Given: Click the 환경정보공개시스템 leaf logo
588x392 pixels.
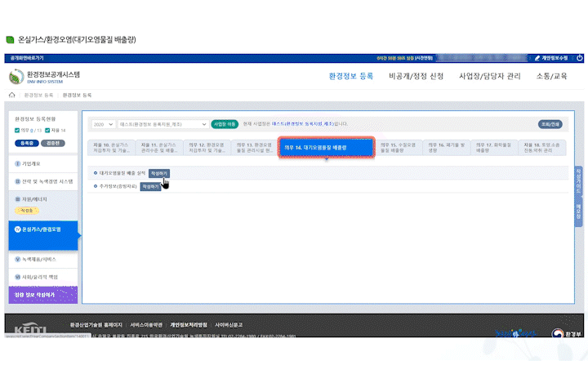Looking at the screenshot, I should coord(16,77).
